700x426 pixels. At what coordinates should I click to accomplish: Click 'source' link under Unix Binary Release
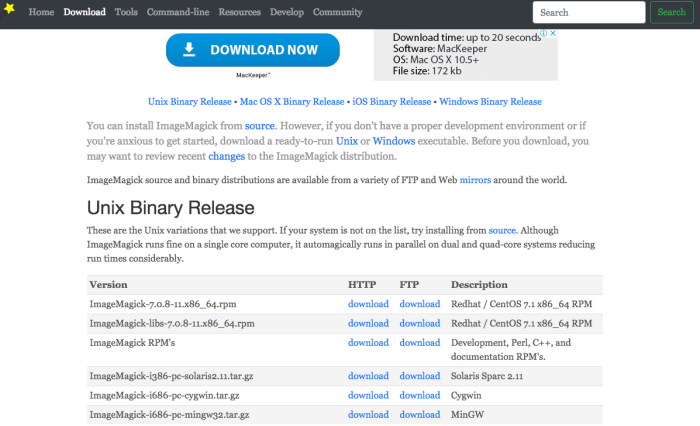(x=502, y=230)
